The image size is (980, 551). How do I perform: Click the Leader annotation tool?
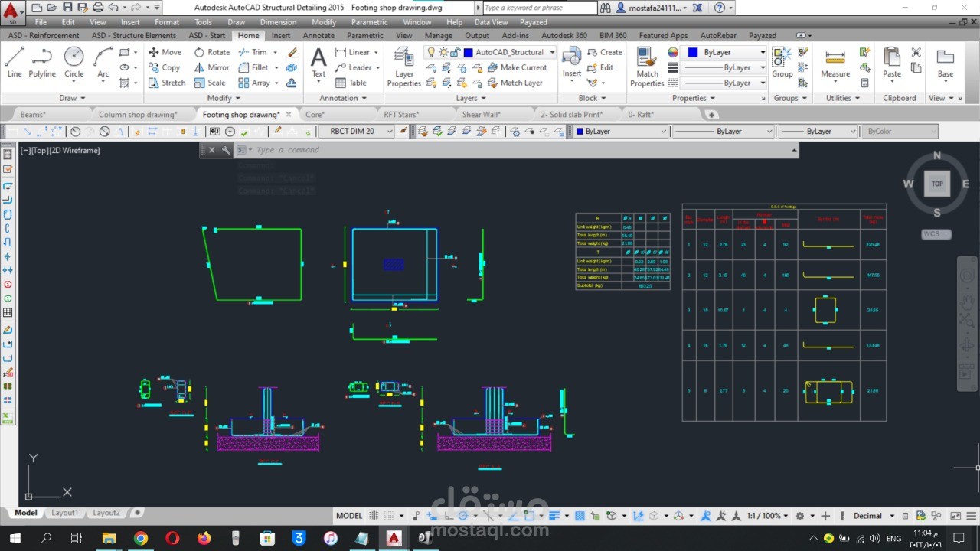point(354,67)
